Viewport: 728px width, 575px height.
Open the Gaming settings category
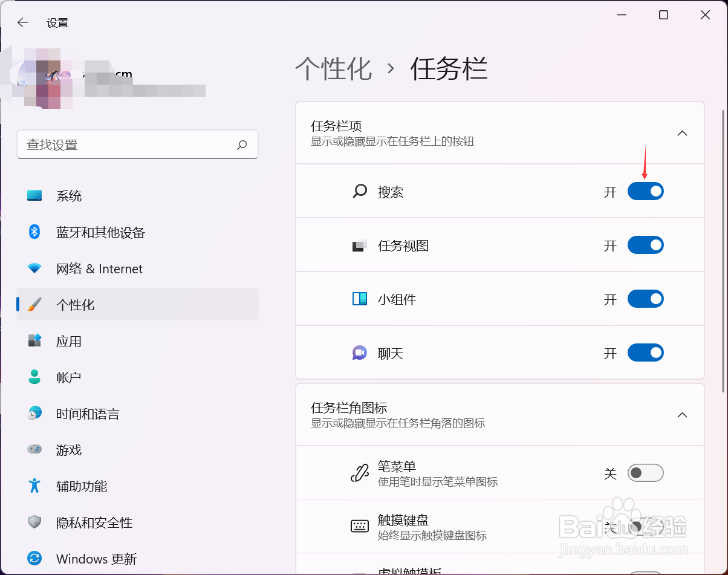[68, 450]
